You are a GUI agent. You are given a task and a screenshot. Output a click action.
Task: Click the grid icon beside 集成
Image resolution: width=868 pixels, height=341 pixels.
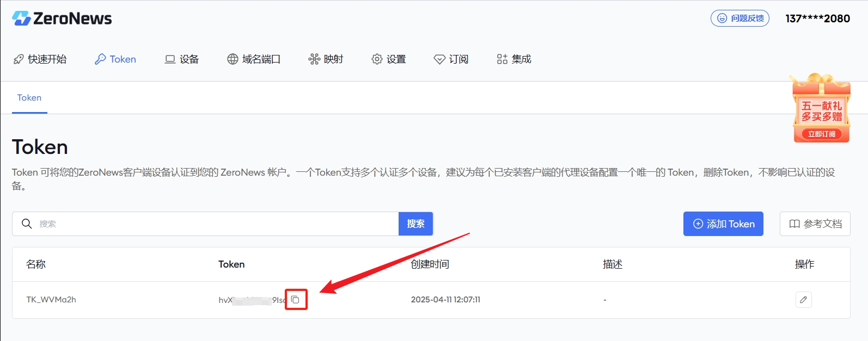[x=502, y=59]
